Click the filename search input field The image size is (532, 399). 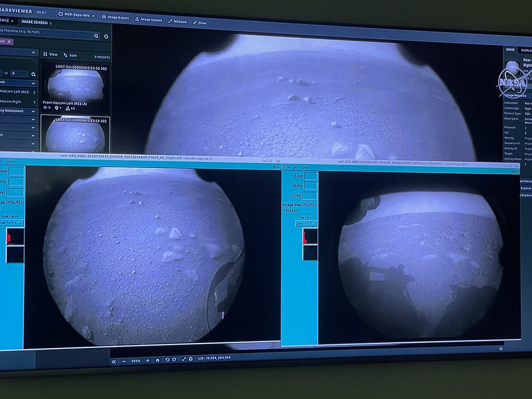click(46, 35)
